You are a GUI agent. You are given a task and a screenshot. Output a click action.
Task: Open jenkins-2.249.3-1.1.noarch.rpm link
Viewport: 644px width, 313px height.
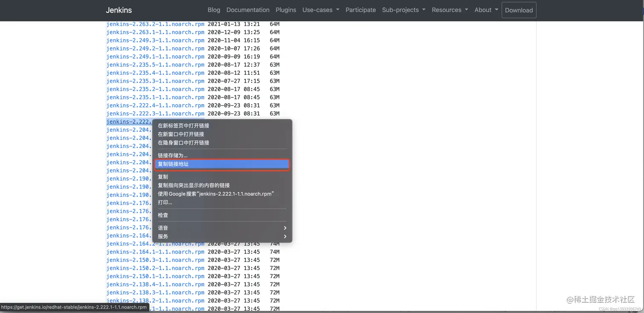click(155, 40)
